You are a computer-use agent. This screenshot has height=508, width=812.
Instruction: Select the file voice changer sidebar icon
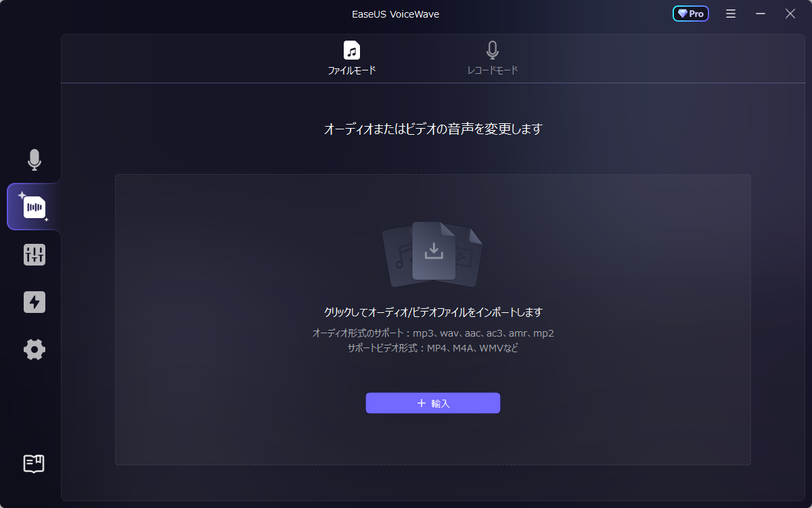click(35, 207)
